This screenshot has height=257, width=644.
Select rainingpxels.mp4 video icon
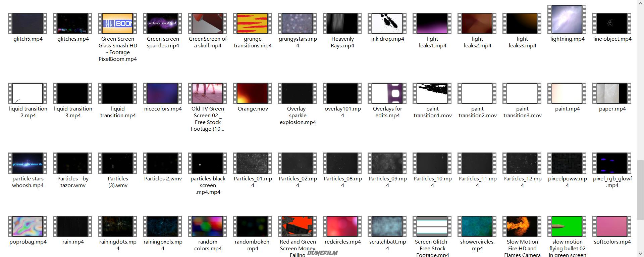pos(163,226)
